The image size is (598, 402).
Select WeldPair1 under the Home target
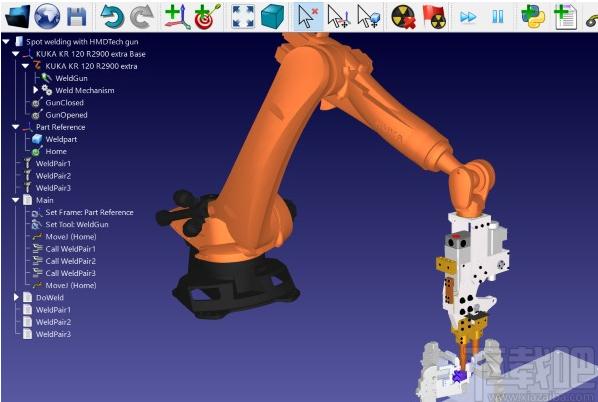[x=53, y=164]
